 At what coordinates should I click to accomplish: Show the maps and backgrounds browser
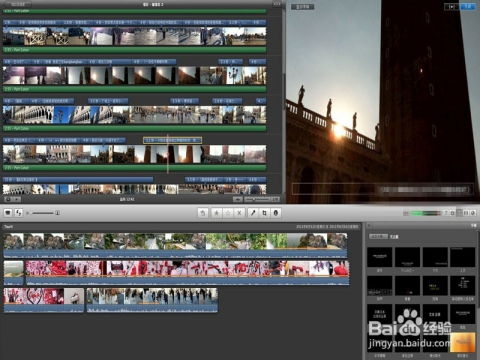pyautogui.click(x=473, y=213)
